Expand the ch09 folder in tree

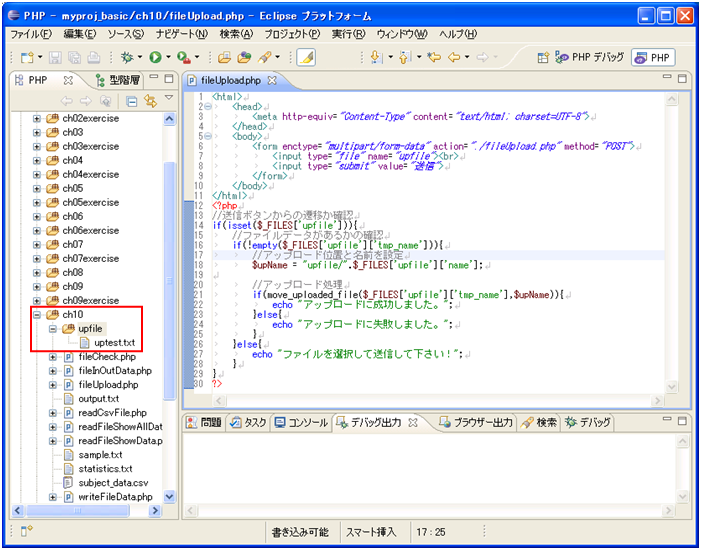(38, 286)
